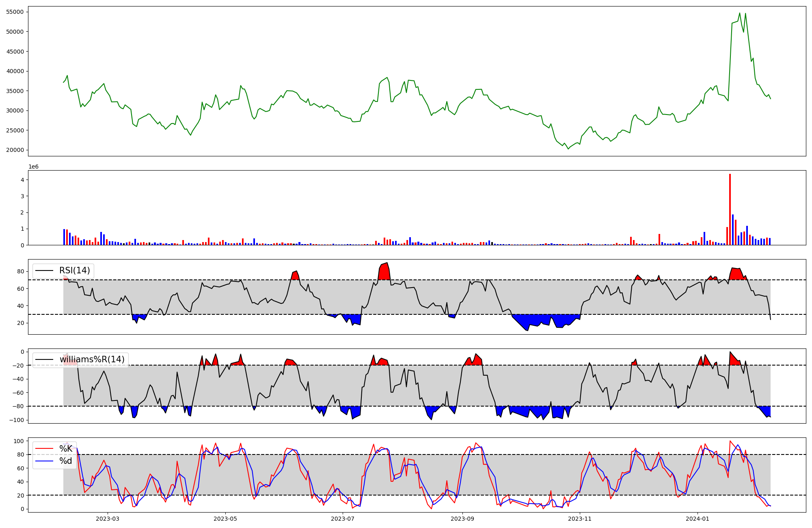Click the -40 tick on Williams %R axis

[x=18, y=379]
